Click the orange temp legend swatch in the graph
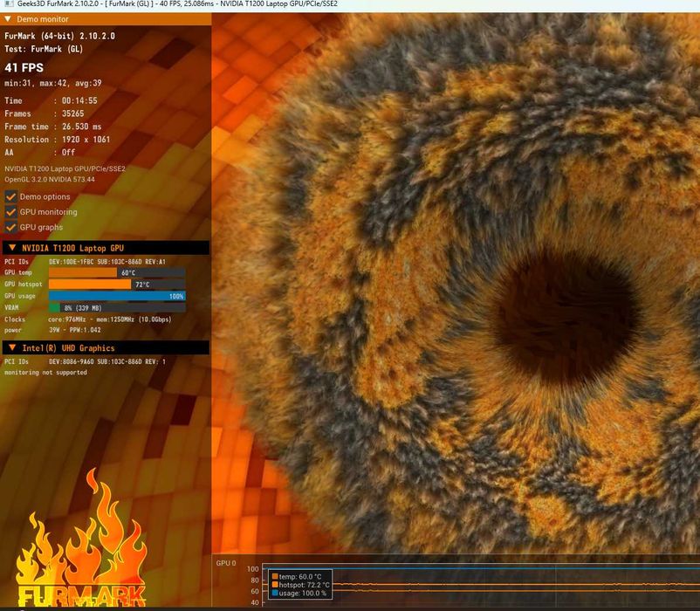The width and height of the screenshot is (700, 611). click(x=275, y=576)
